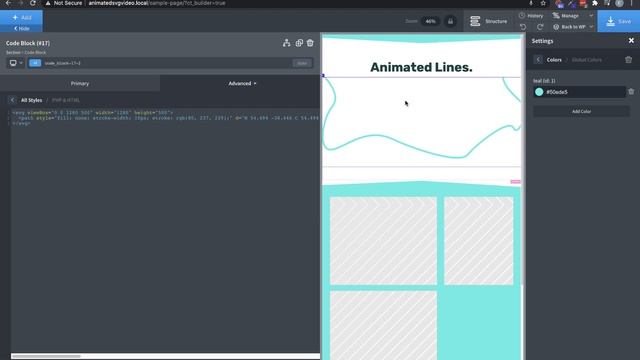This screenshot has width=640, height=360.
Task: Click the pink tag on the teal section
Action: pyautogui.click(x=515, y=182)
